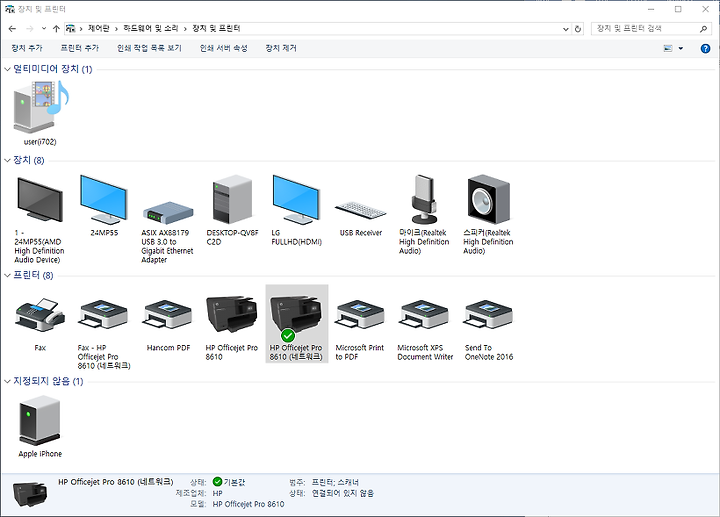Collapse the 멀티미디어 장치 (1) group
The height and width of the screenshot is (517, 720).
(x=7, y=69)
